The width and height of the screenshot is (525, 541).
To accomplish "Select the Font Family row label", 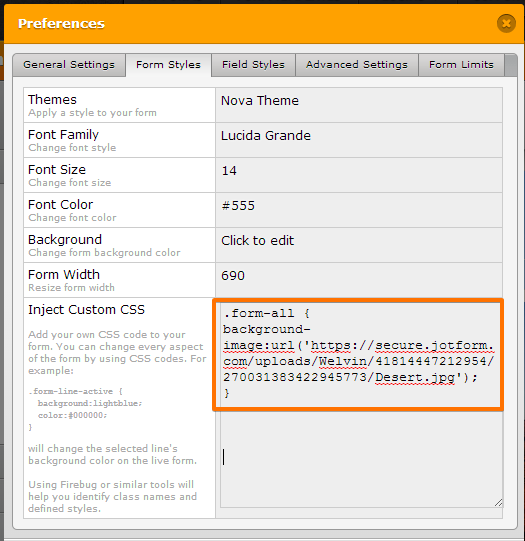I will (63, 135).
